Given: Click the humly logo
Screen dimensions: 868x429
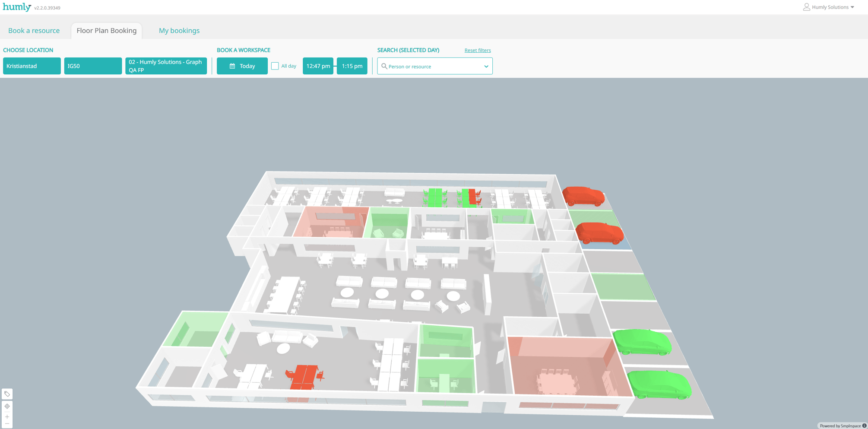Looking at the screenshot, I should click(17, 7).
